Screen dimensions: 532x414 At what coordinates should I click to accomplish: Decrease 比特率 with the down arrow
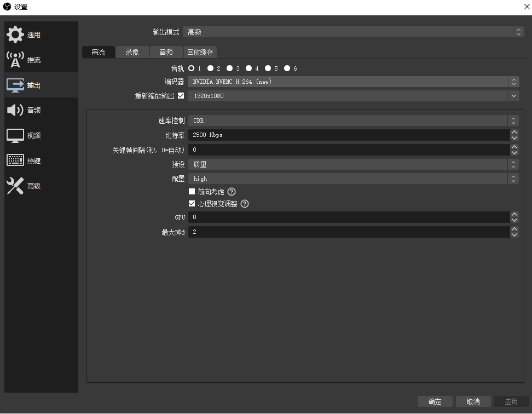click(x=514, y=138)
